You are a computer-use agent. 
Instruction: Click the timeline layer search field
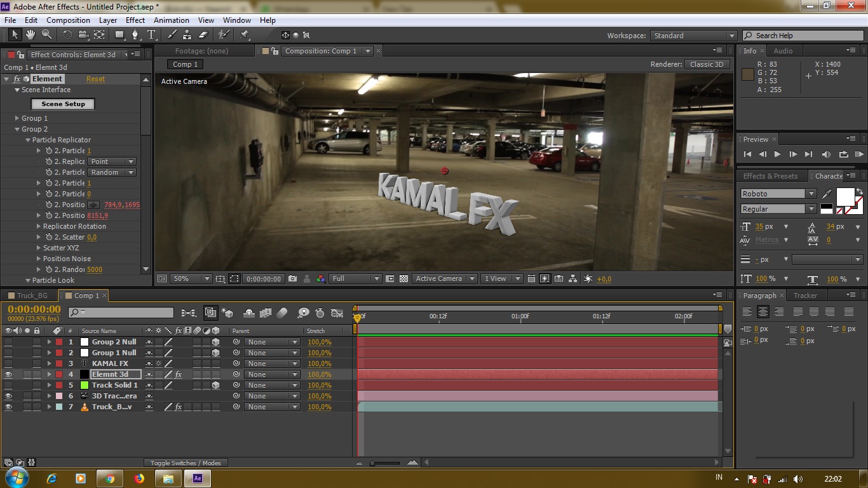coord(121,313)
